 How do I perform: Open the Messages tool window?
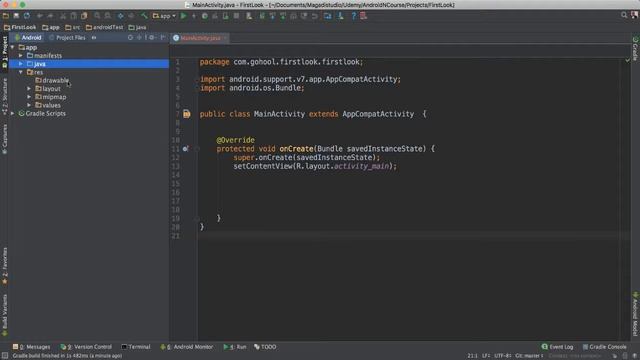(31, 347)
